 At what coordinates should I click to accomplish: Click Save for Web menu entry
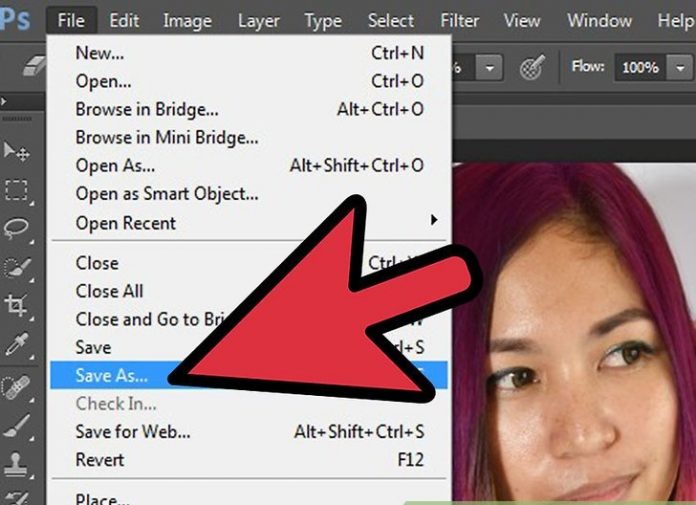point(133,432)
